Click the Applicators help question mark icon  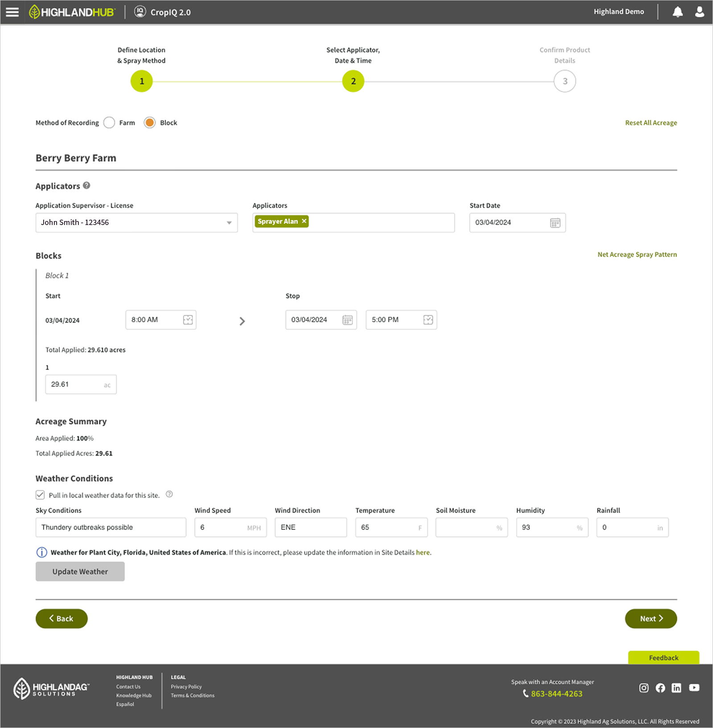[x=86, y=186]
